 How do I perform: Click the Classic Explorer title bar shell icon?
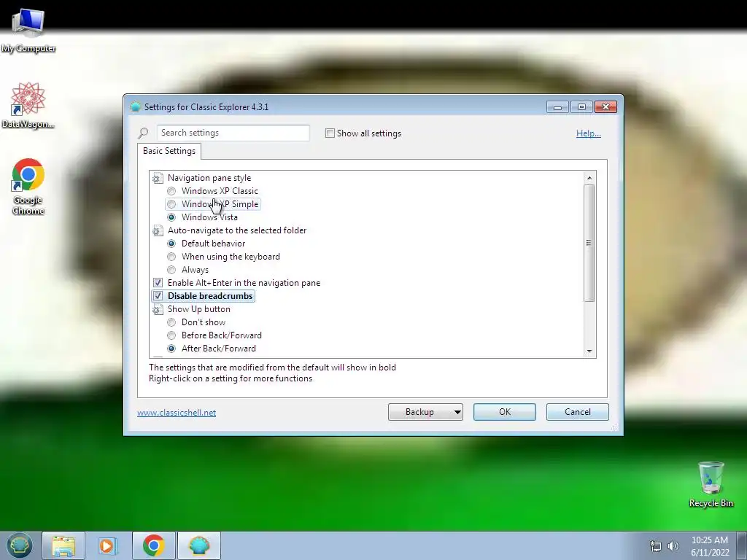tap(135, 106)
